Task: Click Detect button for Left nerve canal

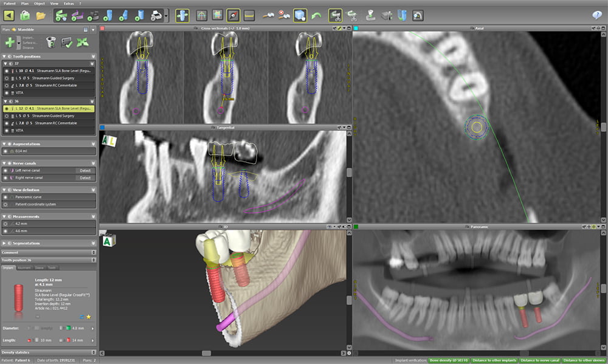Action: pyautogui.click(x=85, y=171)
